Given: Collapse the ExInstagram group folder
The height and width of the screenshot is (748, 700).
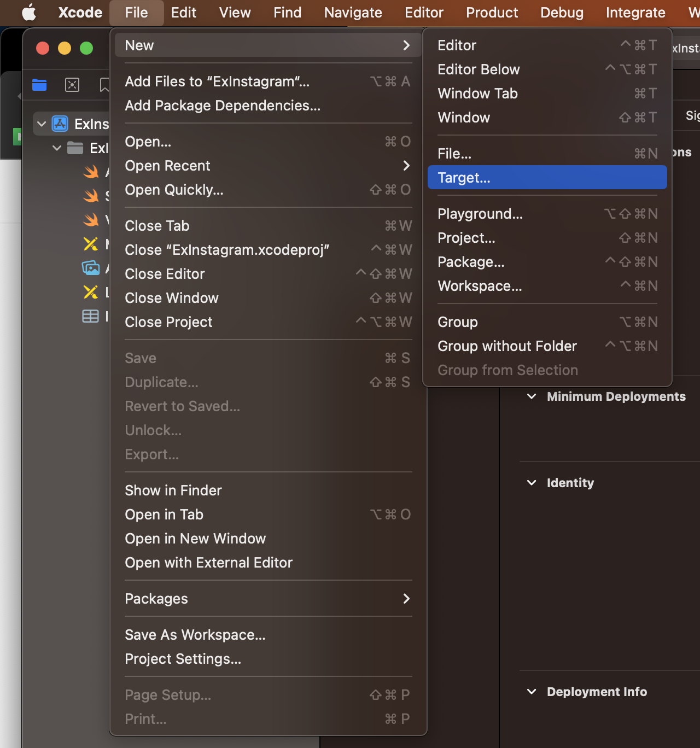Looking at the screenshot, I should click(57, 148).
